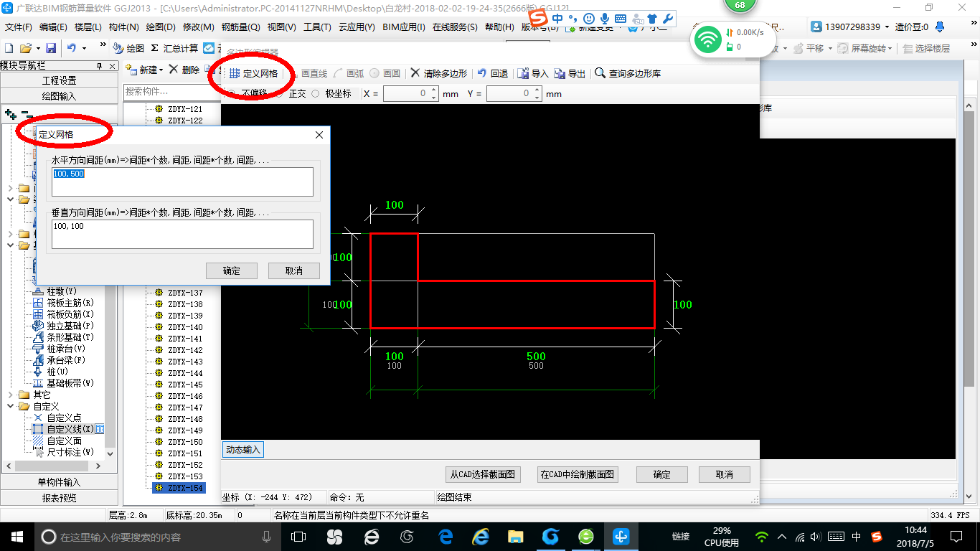Open undo history dropdown arrow
The height and width of the screenshot is (551, 980).
click(84, 48)
